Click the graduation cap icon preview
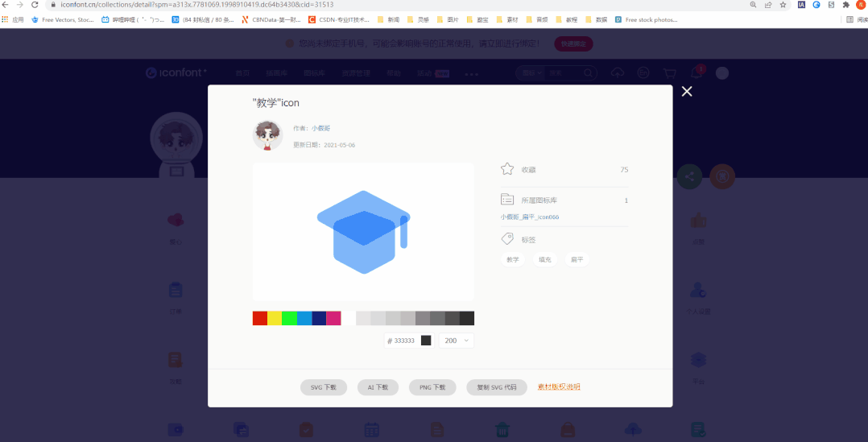 tap(363, 232)
